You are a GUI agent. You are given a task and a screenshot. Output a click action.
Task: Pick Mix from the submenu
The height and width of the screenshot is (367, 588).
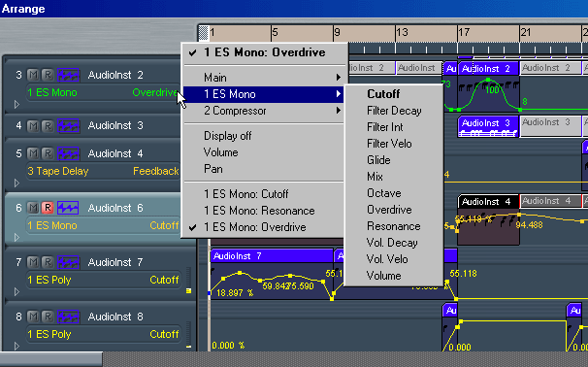[393, 177]
